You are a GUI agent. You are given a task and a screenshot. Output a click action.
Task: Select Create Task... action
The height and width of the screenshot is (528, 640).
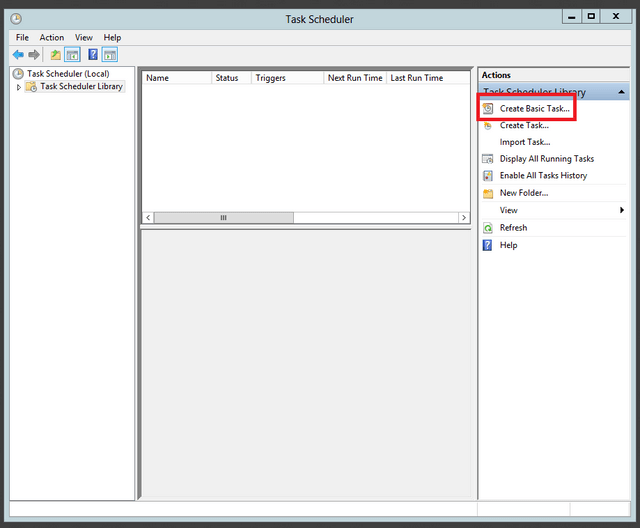[x=524, y=126]
